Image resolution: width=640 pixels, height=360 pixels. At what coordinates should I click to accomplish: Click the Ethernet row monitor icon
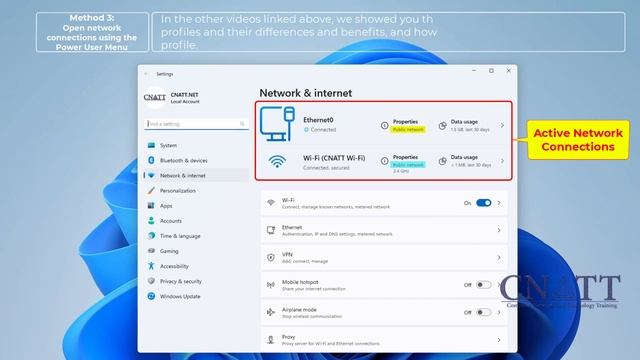(x=271, y=230)
